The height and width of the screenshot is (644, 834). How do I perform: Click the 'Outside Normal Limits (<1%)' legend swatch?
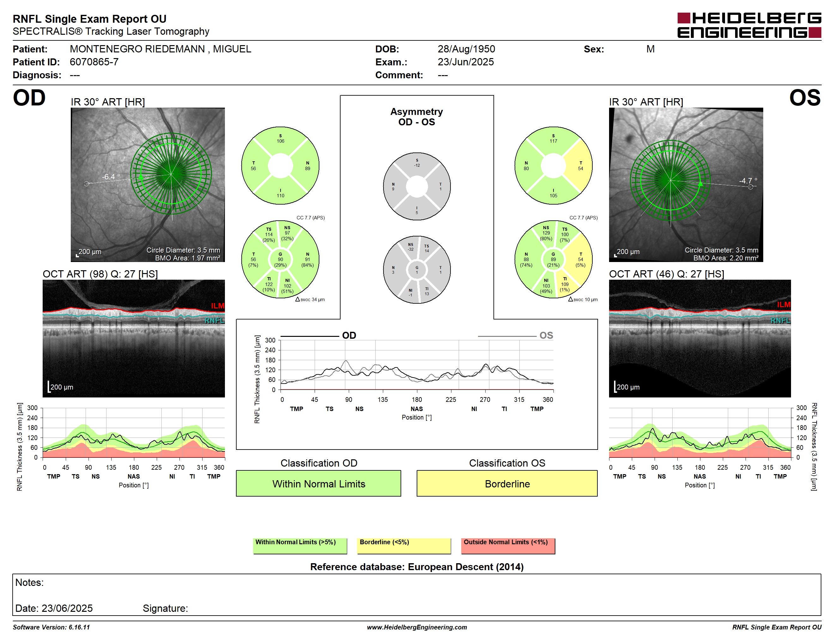(508, 546)
